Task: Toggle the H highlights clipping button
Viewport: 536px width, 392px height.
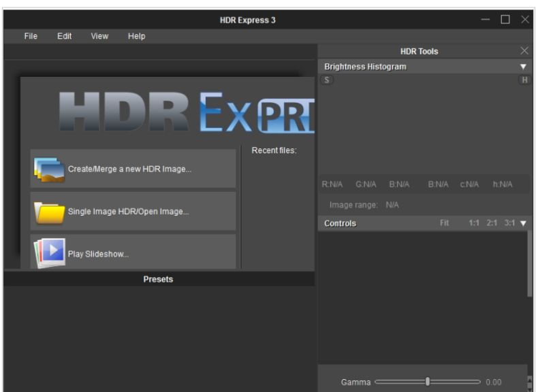Action: pyautogui.click(x=524, y=80)
